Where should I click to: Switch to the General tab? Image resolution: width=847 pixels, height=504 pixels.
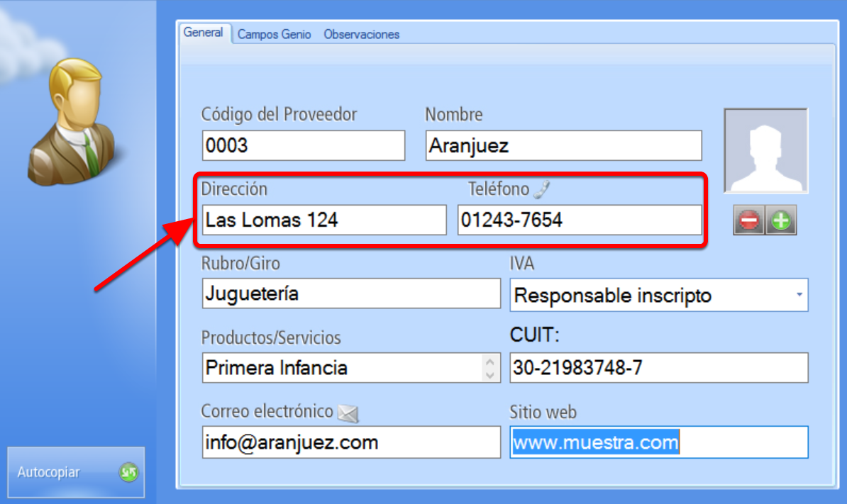(x=203, y=33)
